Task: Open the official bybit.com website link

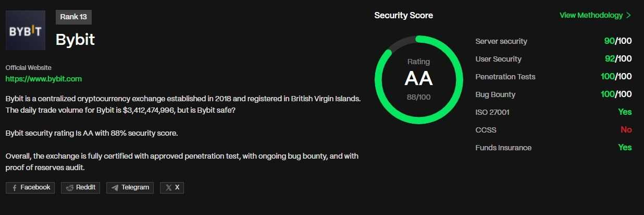Action: coord(44,79)
